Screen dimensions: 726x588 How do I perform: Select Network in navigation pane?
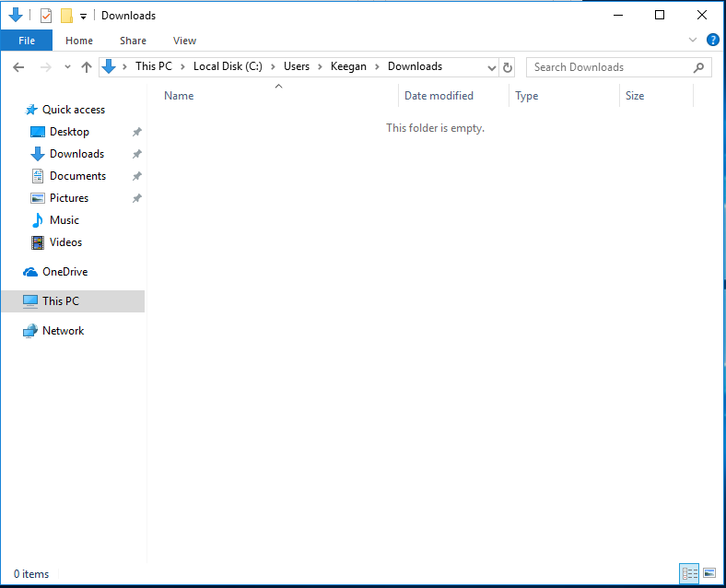pyautogui.click(x=63, y=331)
